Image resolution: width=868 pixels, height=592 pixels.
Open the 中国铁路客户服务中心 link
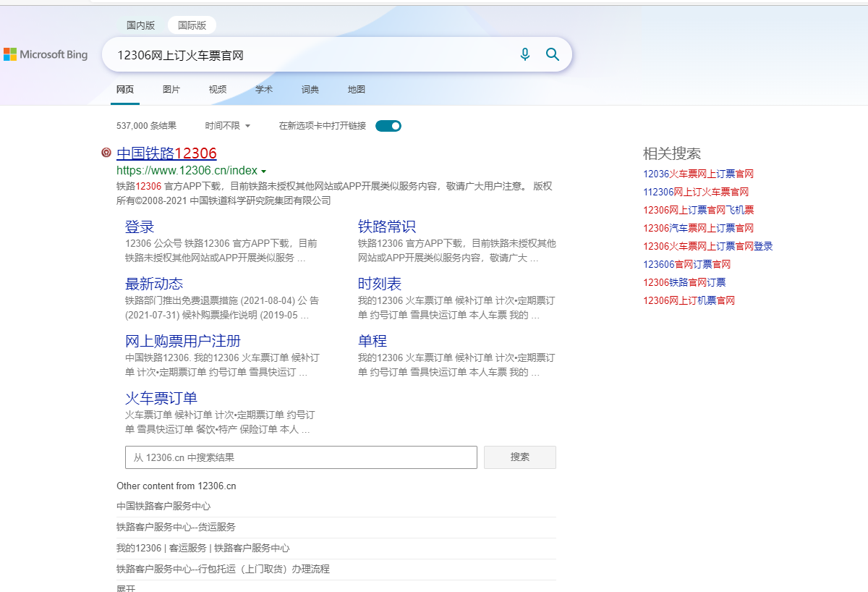click(x=163, y=507)
